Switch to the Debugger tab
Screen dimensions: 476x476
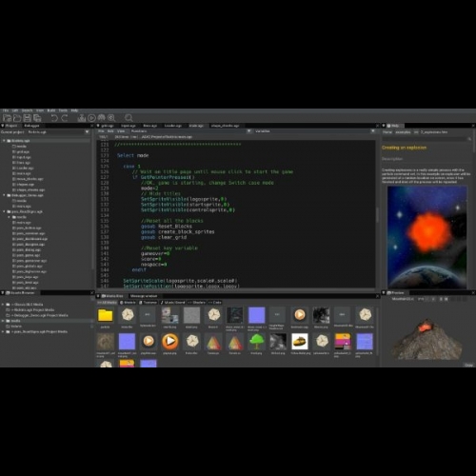(31, 126)
